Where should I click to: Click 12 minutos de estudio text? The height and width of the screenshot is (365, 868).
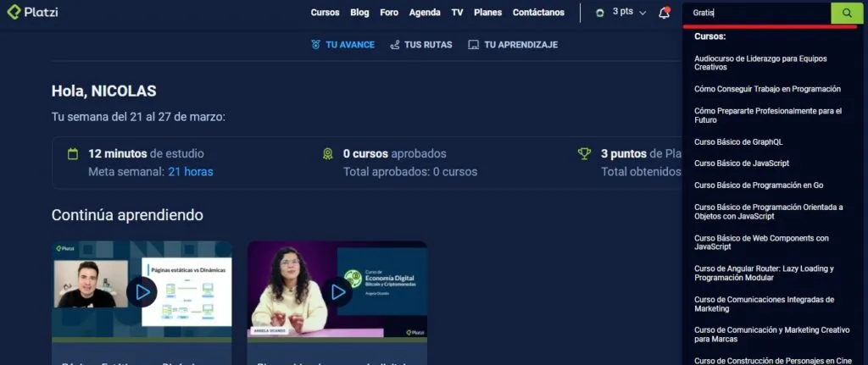(x=146, y=154)
